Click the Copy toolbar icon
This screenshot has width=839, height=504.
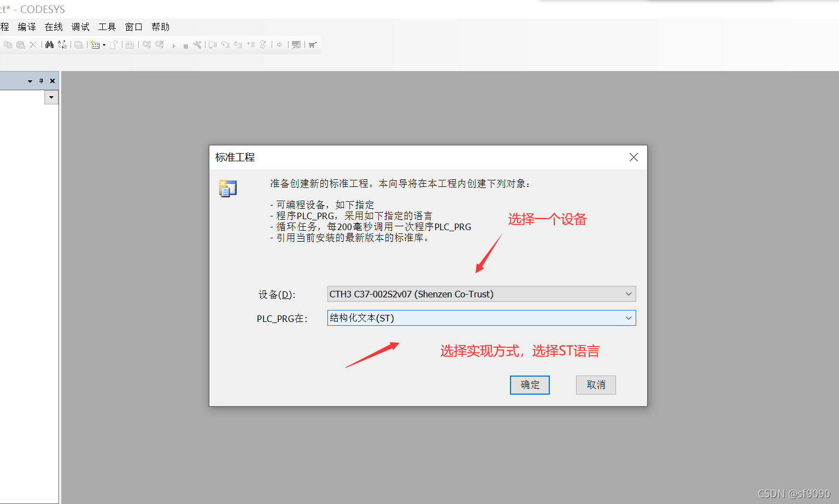[x=8, y=45]
